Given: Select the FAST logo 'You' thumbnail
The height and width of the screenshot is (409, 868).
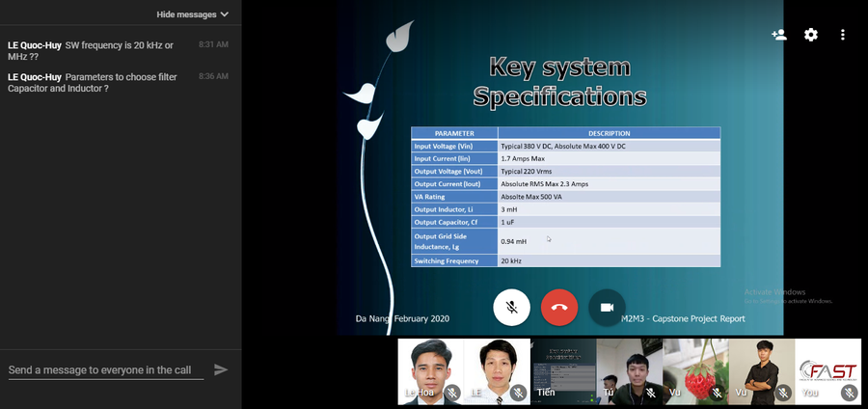Looking at the screenshot, I should tap(828, 371).
